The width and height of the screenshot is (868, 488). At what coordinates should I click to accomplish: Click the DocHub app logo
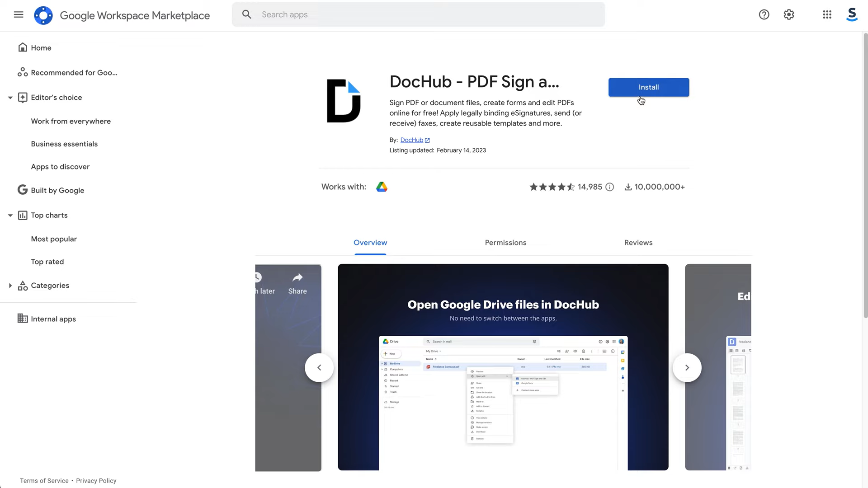click(344, 101)
